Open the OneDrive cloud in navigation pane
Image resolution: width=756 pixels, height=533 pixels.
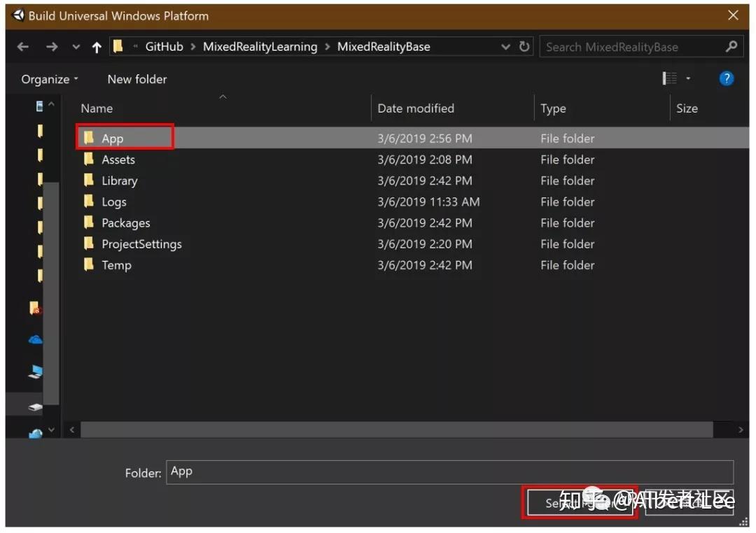pyautogui.click(x=35, y=340)
